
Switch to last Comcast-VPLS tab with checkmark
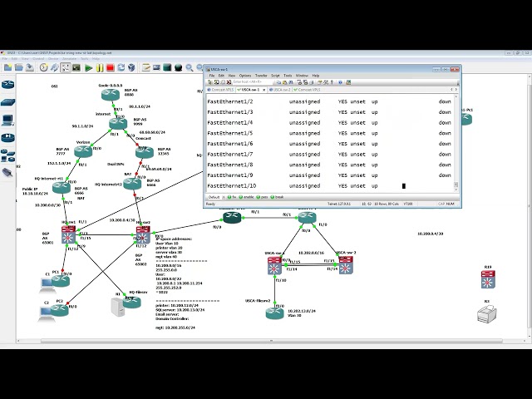pyautogui.click(x=307, y=90)
